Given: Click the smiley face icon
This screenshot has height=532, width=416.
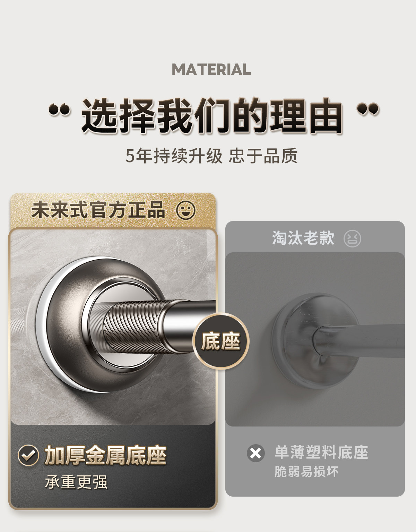Looking at the screenshot, I should coord(186,210).
